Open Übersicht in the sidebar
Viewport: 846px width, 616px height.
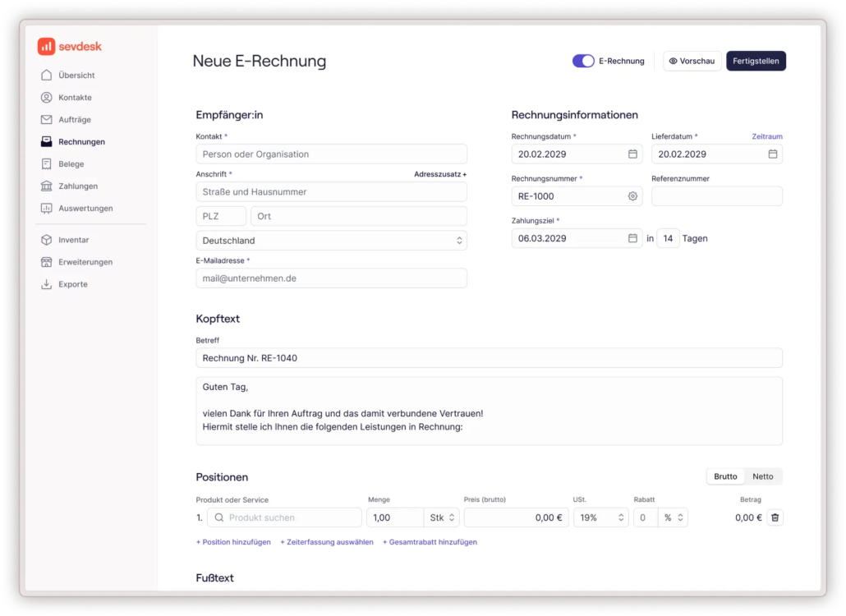coord(76,75)
